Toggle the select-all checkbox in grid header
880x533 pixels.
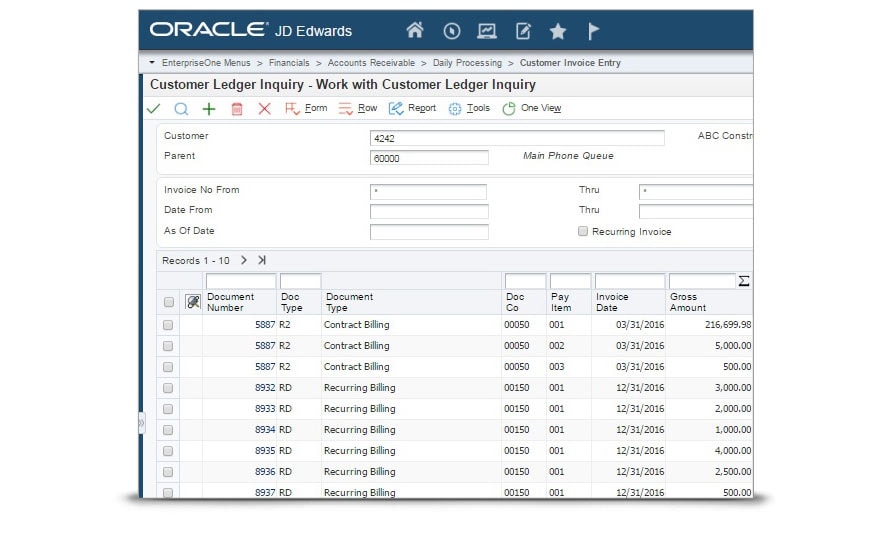168,302
